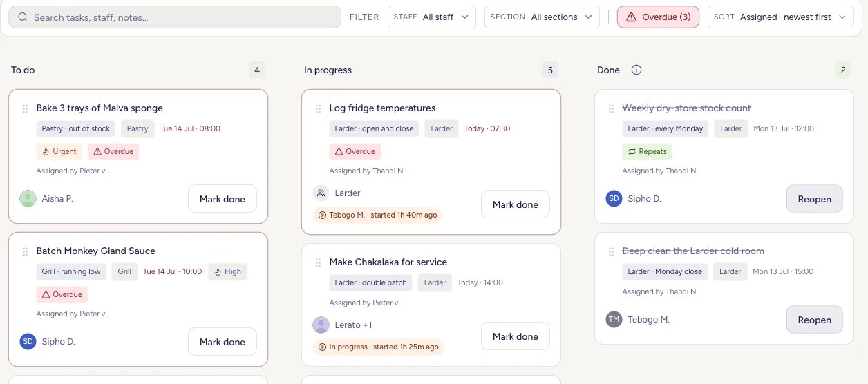Click Aisha P. avatar

coord(28,199)
